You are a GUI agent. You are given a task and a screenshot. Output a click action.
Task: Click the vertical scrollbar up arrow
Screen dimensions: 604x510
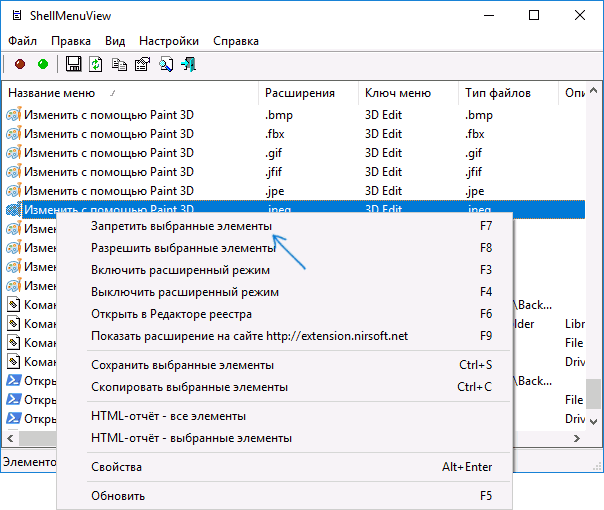(x=594, y=91)
